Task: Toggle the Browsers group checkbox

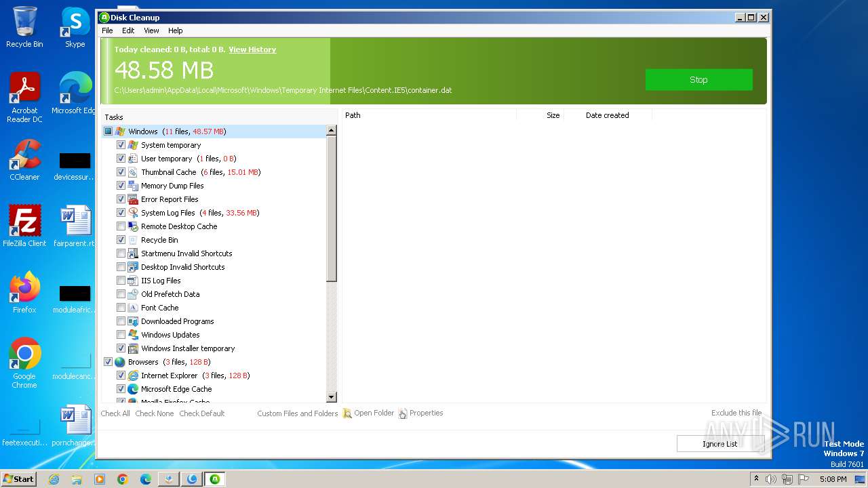Action: point(108,362)
